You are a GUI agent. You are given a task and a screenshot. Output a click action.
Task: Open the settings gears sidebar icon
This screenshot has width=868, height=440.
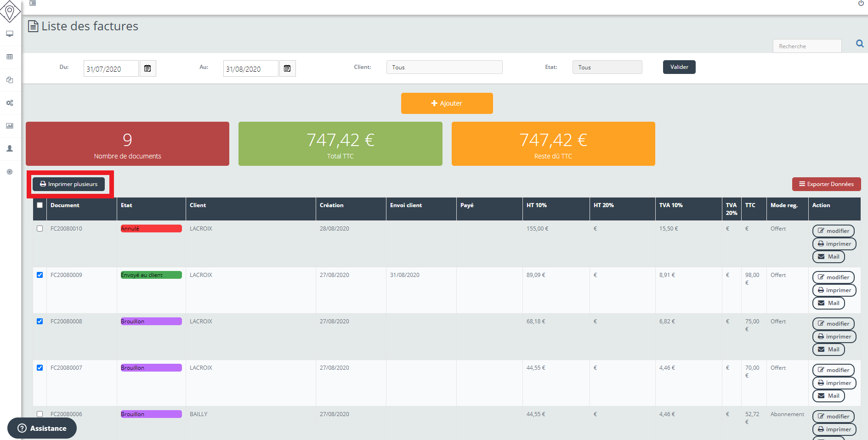(10, 103)
